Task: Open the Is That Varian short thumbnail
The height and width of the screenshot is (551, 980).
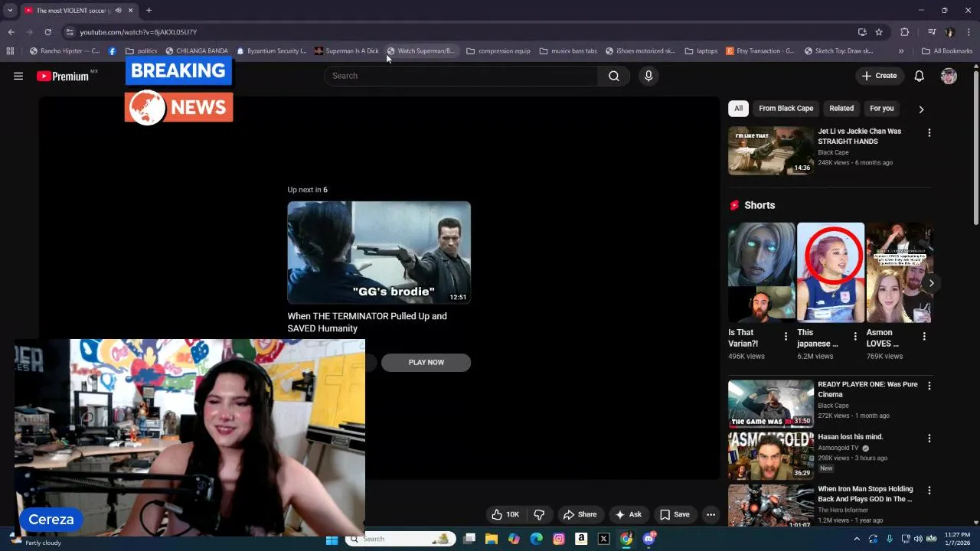Action: (762, 272)
